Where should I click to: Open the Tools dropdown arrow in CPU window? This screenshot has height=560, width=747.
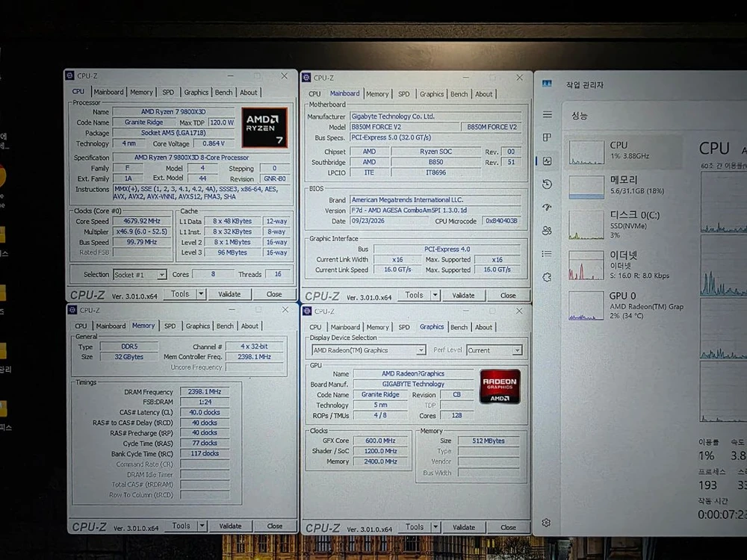click(x=201, y=293)
